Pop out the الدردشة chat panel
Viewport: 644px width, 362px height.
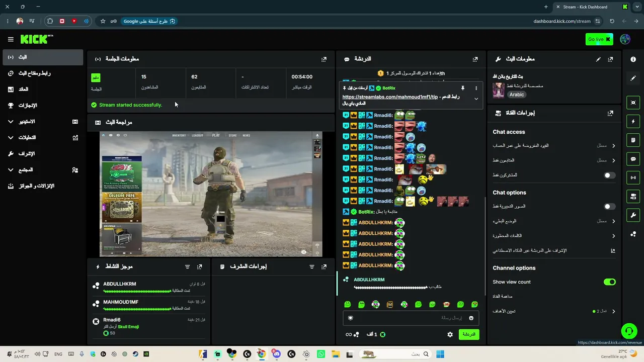tap(475, 59)
